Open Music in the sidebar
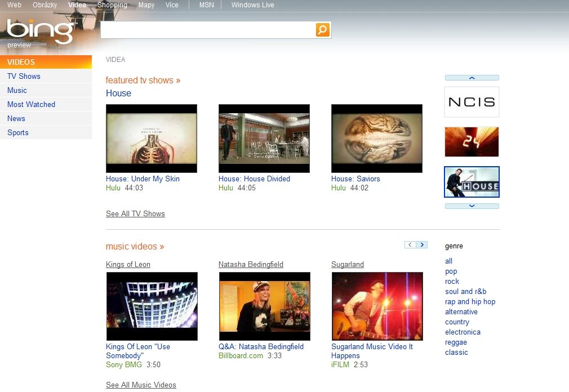Screen dimensions: 569x392 pyautogui.click(x=46, y=90)
